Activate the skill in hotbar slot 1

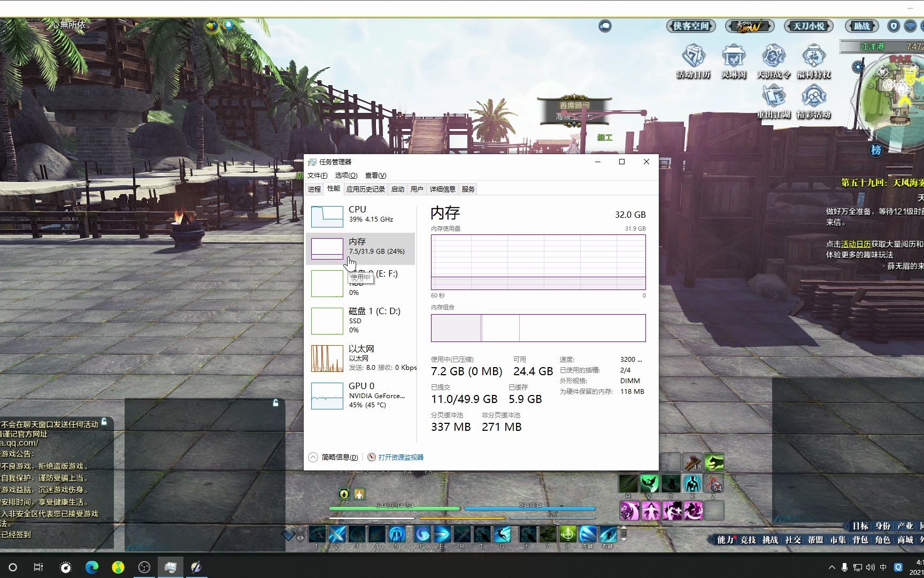(x=317, y=534)
